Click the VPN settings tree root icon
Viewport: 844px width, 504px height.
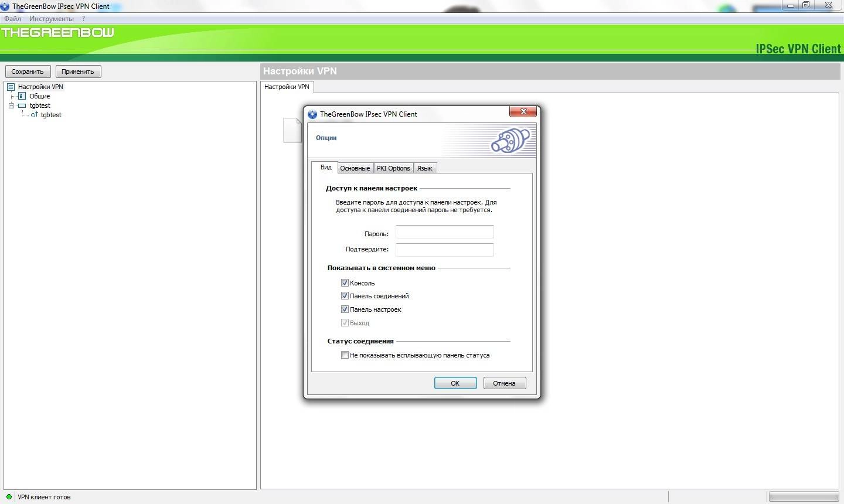click(x=11, y=87)
